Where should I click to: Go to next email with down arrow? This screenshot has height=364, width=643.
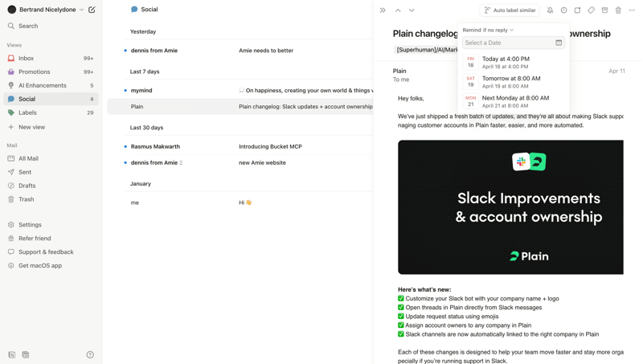[412, 10]
